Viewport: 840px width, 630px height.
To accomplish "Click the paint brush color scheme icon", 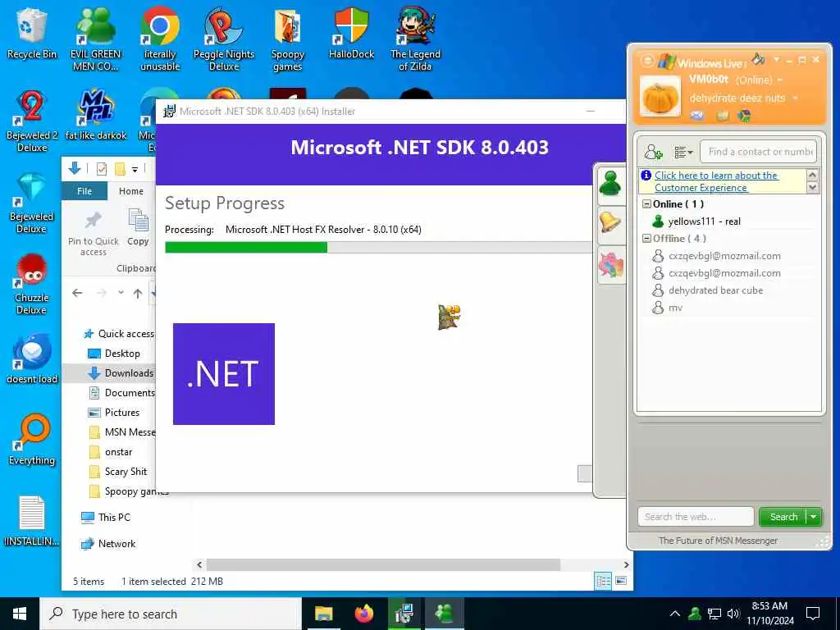I will coord(758,59).
